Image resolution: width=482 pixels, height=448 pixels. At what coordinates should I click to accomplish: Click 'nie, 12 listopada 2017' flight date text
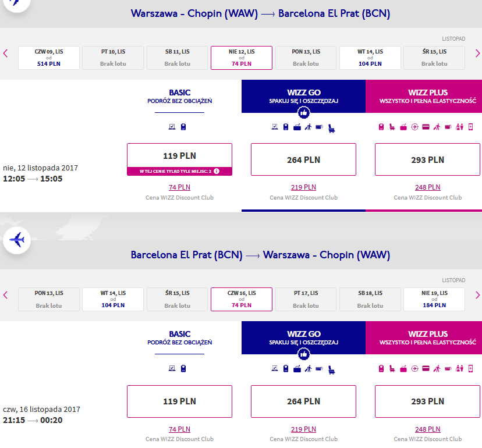coord(40,168)
